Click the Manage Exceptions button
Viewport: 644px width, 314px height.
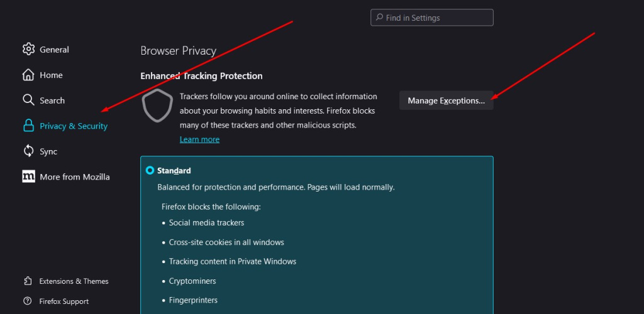pos(446,100)
